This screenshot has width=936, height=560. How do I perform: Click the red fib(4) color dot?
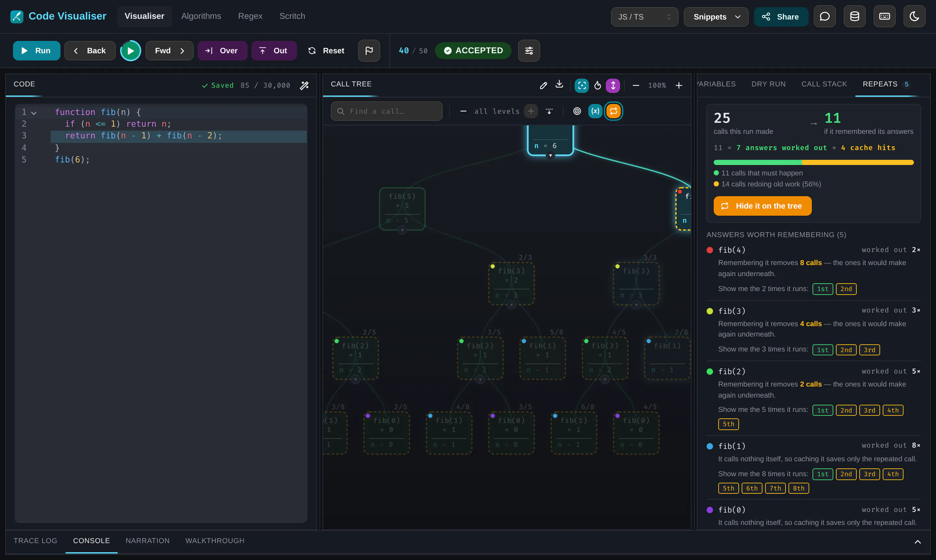709,250
